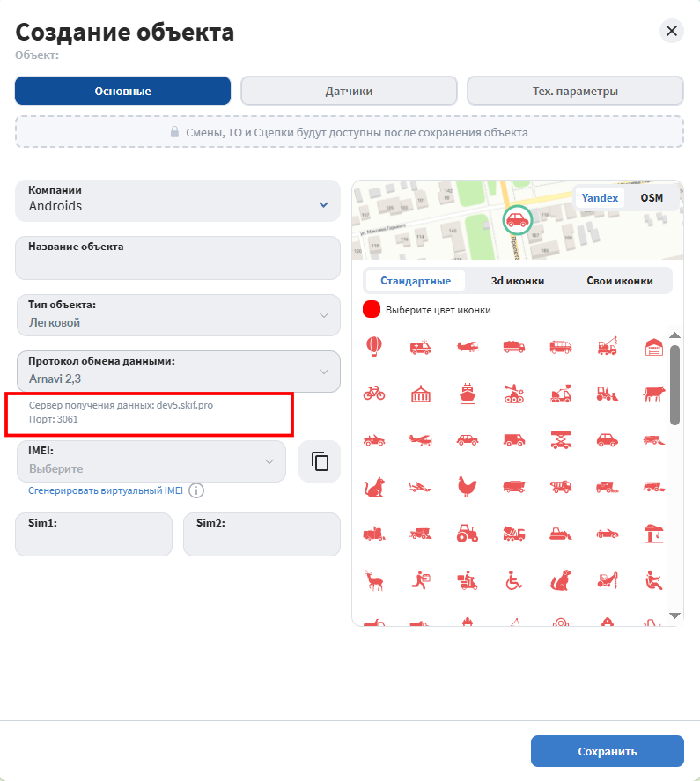Select the bulldozer icon

(561, 534)
